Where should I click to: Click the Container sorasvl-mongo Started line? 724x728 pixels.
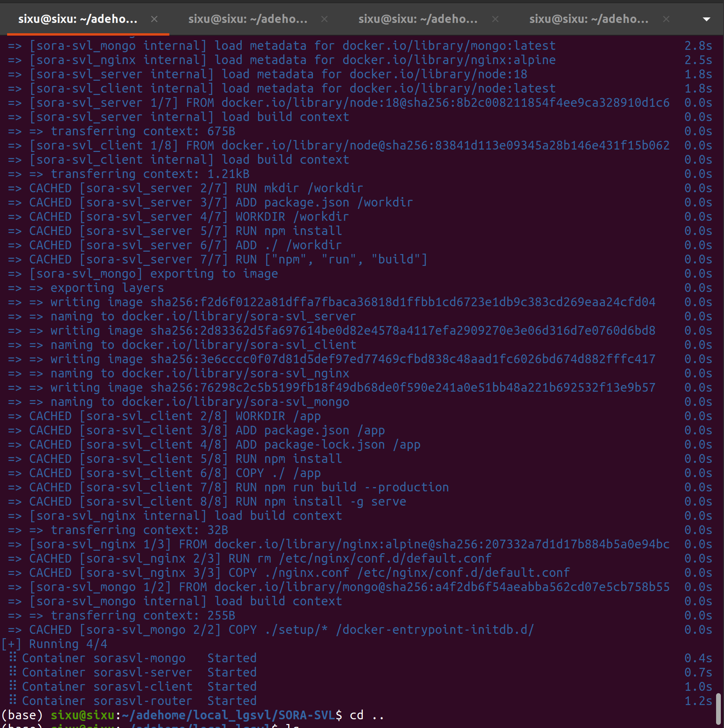click(138, 658)
